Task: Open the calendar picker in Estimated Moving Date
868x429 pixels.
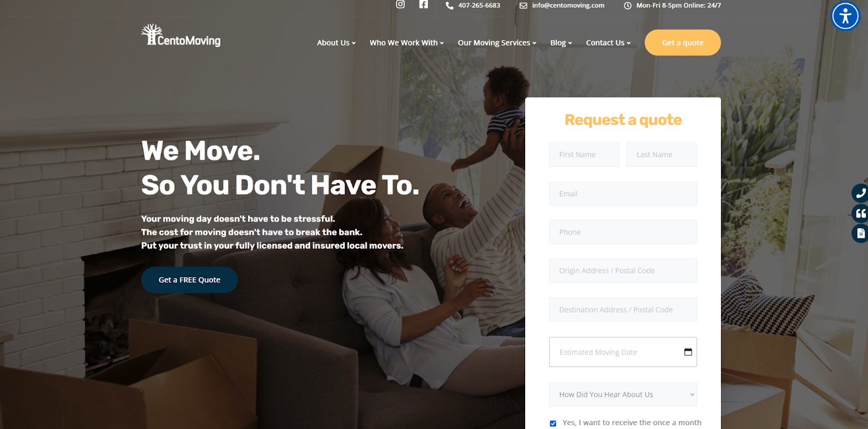Action: click(x=688, y=352)
